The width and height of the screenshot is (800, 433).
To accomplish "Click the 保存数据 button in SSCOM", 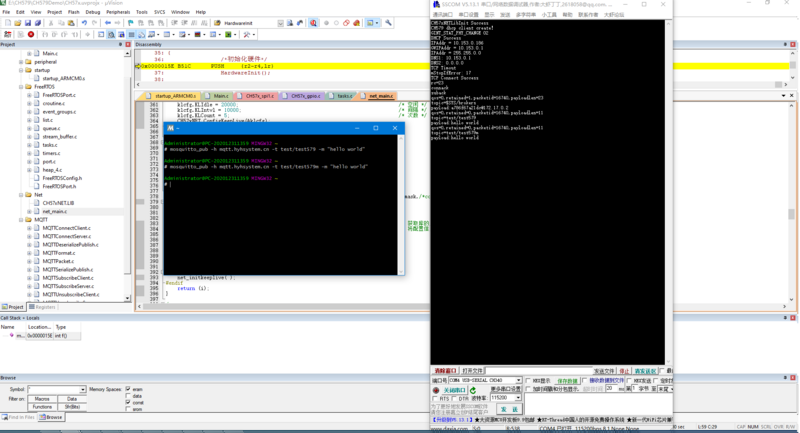I will [567, 381].
